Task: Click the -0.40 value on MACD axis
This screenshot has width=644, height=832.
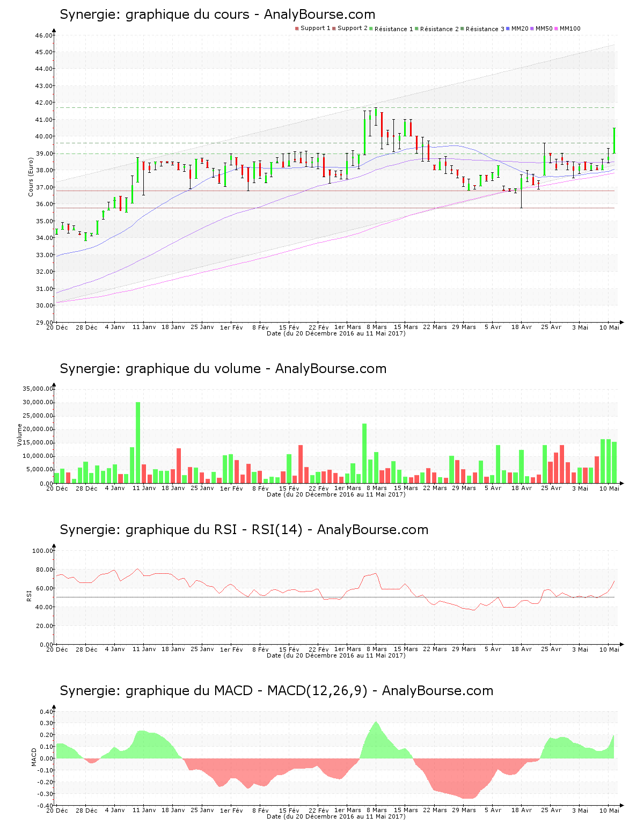Action: [x=46, y=806]
